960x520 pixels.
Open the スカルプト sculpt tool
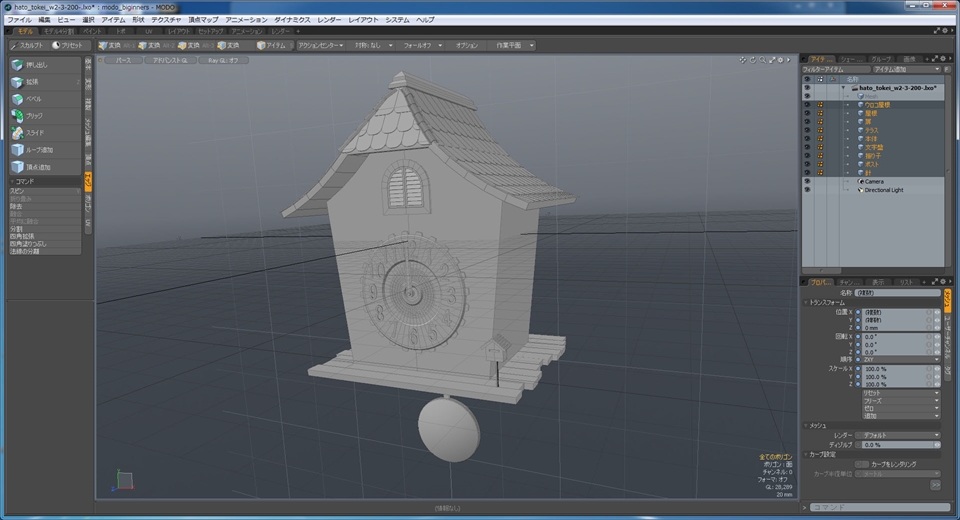click(x=27, y=45)
